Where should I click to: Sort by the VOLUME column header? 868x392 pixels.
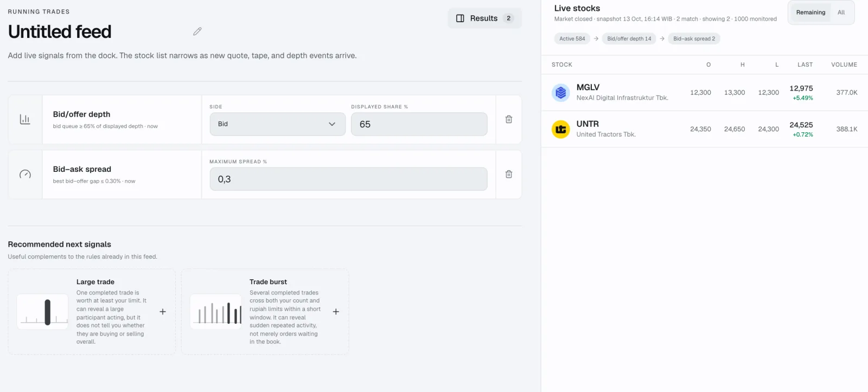click(844, 65)
